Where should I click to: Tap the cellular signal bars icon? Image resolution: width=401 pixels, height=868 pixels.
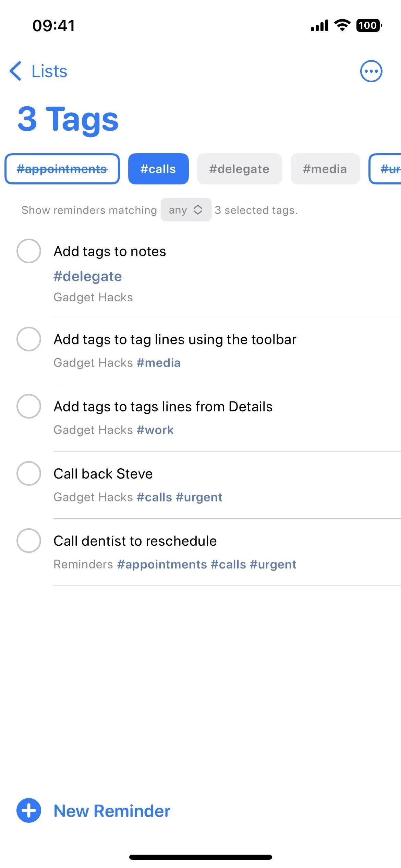point(319,25)
